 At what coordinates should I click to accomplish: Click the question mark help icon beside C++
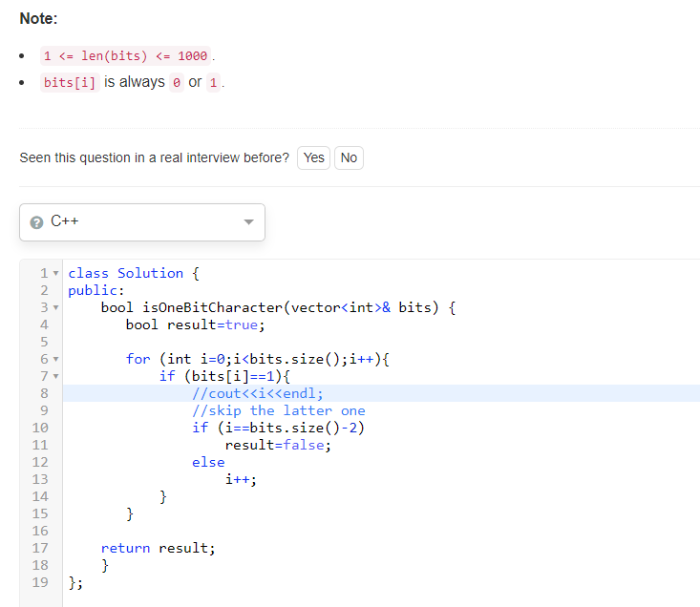(36, 222)
